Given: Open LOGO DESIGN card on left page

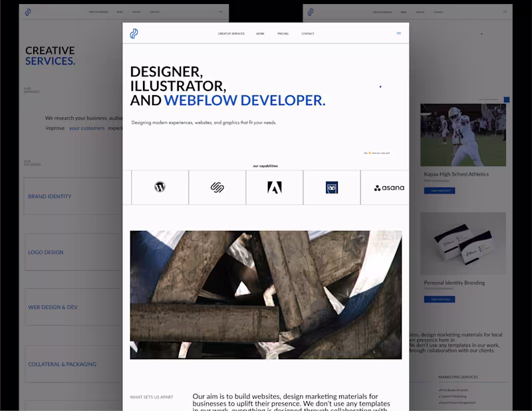Looking at the screenshot, I should [74, 252].
